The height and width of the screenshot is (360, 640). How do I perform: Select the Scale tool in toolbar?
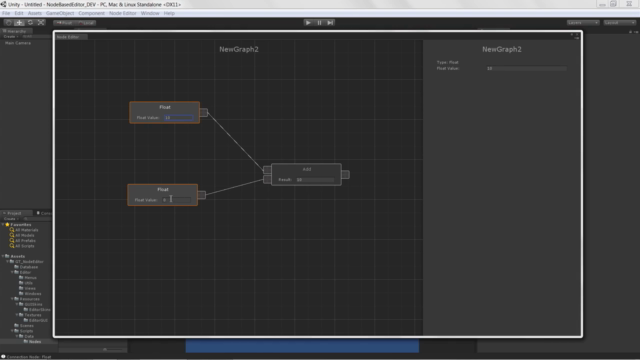tap(41, 23)
